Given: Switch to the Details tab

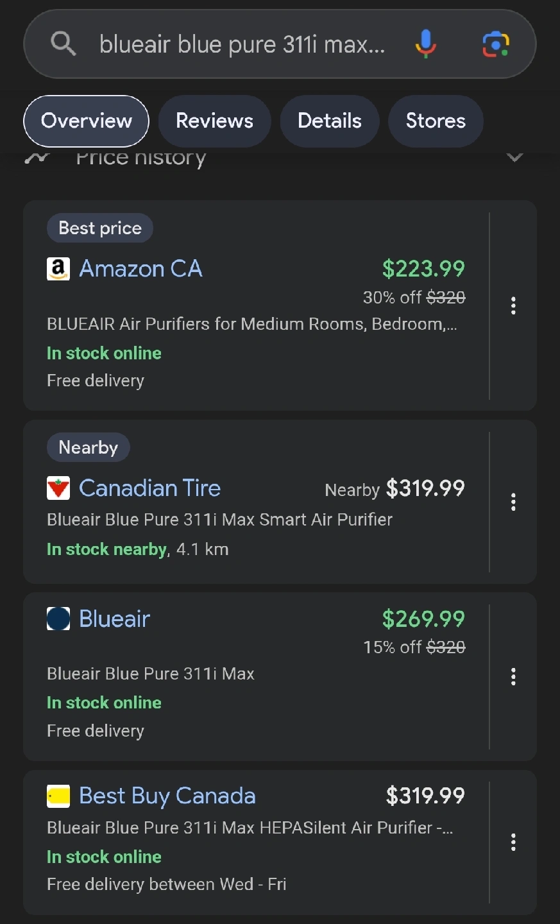Looking at the screenshot, I should pos(330,121).
